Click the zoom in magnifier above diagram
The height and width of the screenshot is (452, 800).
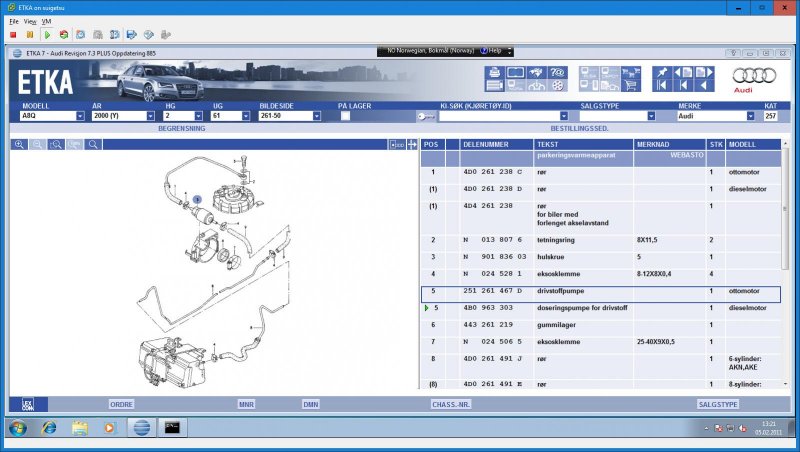19,145
